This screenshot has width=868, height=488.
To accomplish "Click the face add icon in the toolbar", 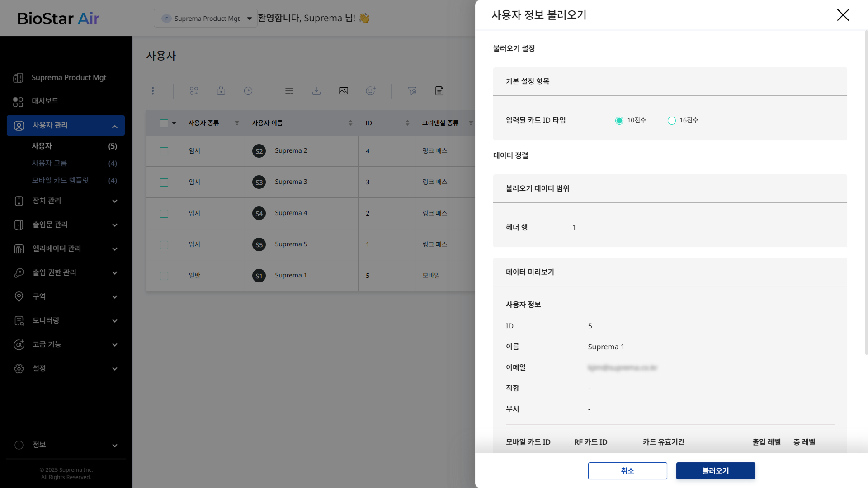I will tap(371, 91).
